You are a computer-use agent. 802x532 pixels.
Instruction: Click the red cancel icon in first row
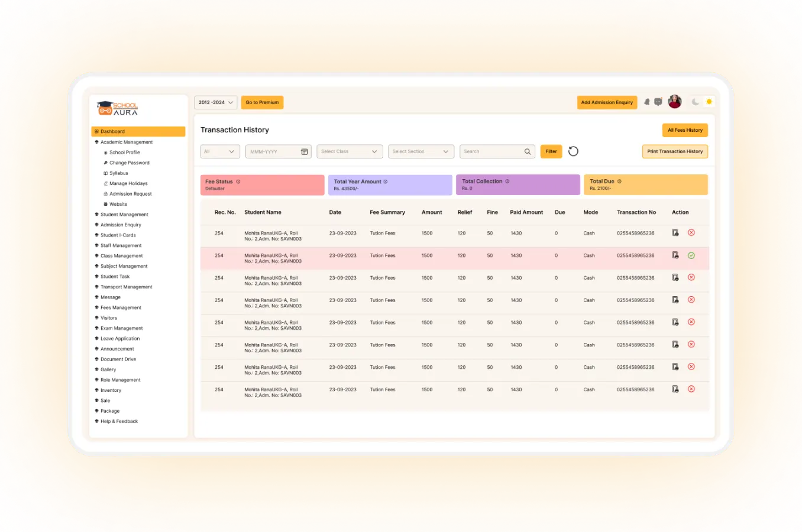coord(691,233)
